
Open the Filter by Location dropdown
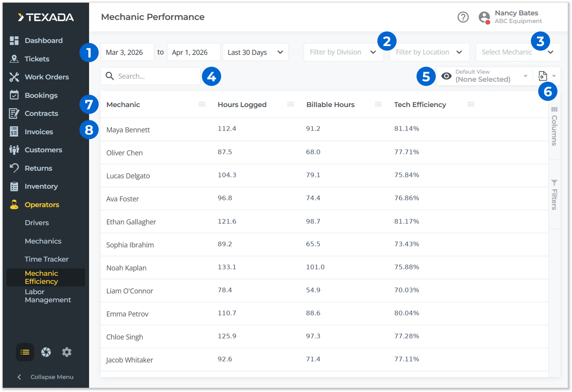tap(429, 52)
